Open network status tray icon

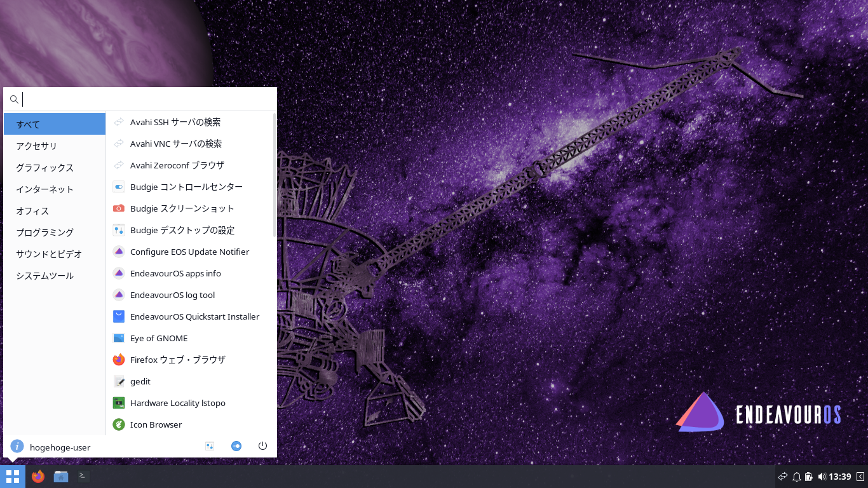coord(783,477)
